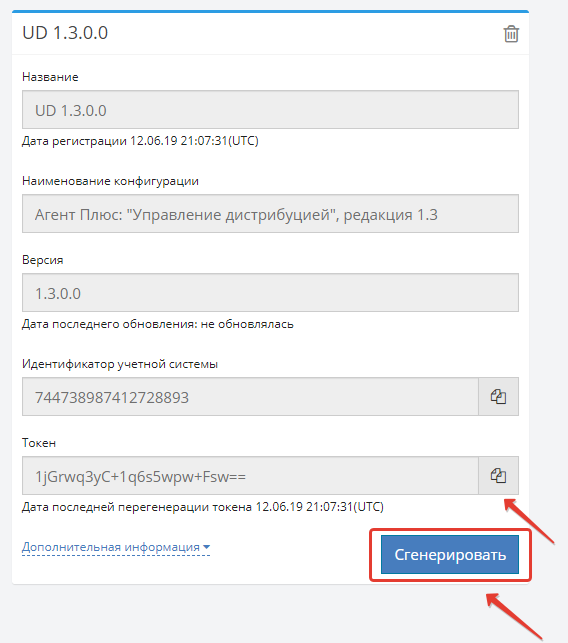Click the Идентификатор учетной системы label

(x=120, y=364)
